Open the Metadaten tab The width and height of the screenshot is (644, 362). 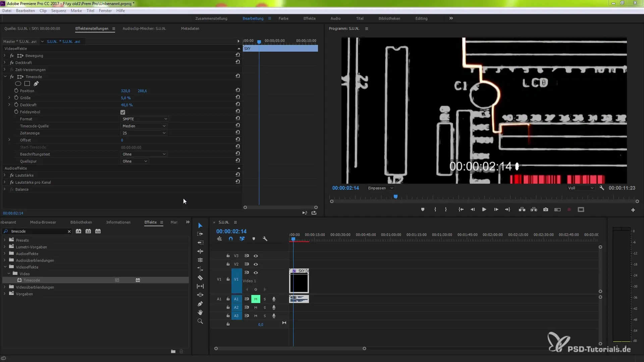pyautogui.click(x=190, y=28)
